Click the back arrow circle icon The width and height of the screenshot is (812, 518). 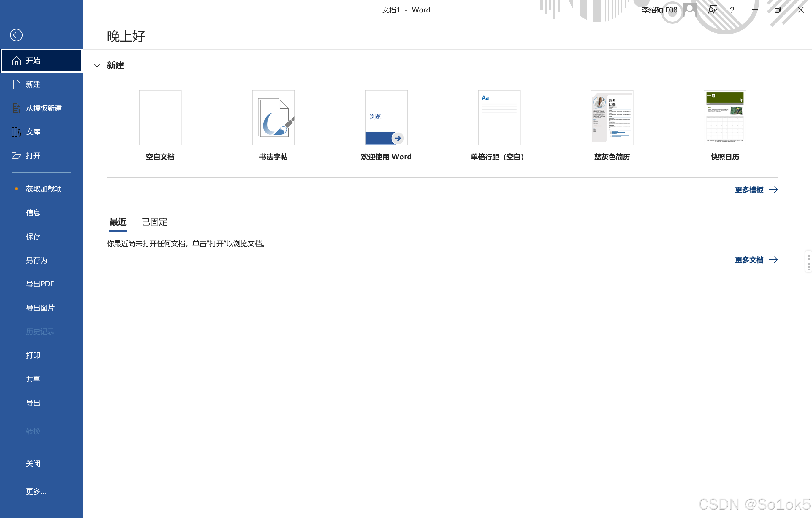pyautogui.click(x=16, y=35)
